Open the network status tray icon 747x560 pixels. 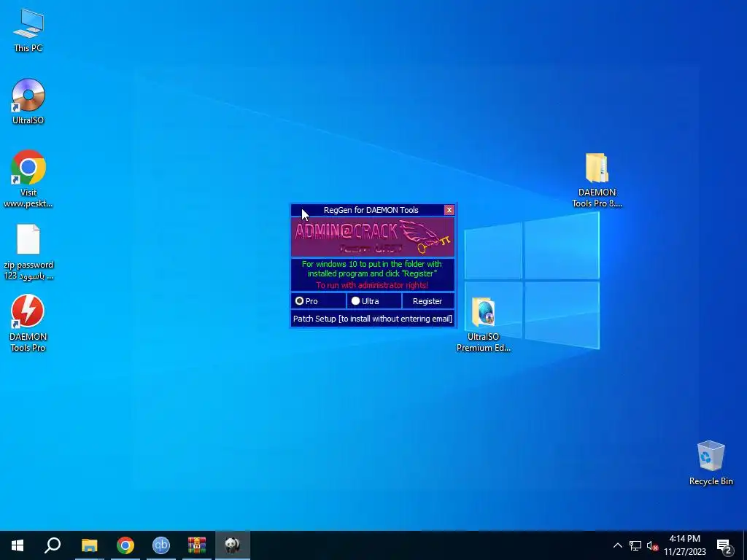[x=635, y=545]
